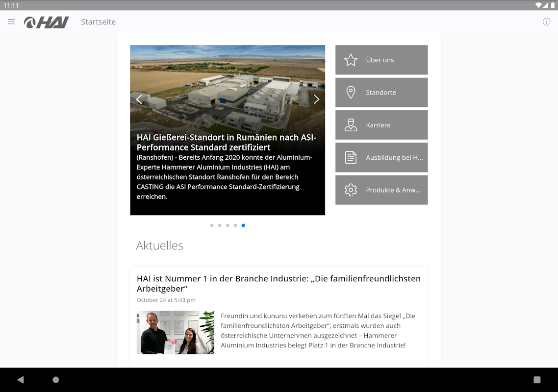Image resolution: width=558 pixels, height=392 pixels.
Task: Jump to fourth carousel slide dot
Action: [235, 225]
